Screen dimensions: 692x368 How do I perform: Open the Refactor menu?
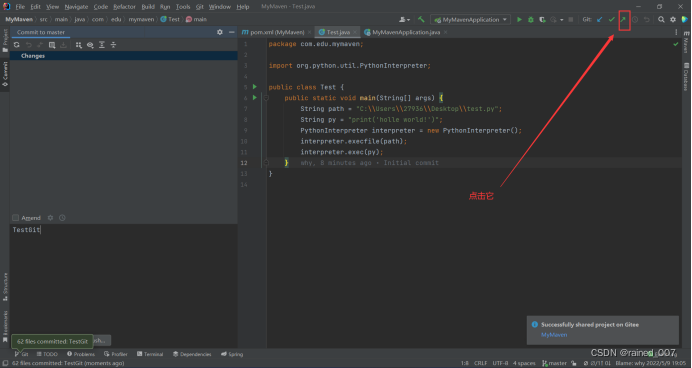tap(124, 7)
